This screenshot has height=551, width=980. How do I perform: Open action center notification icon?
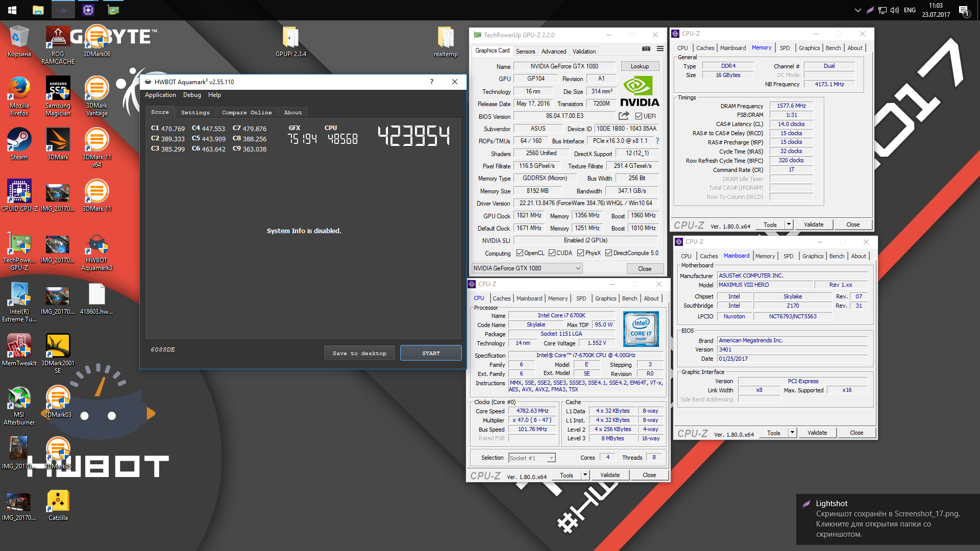(x=964, y=10)
